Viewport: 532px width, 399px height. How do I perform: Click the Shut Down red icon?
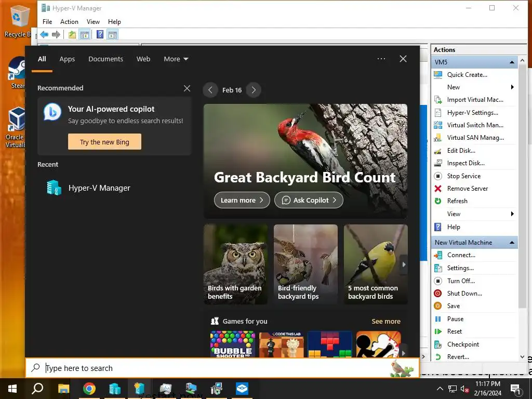438,294
